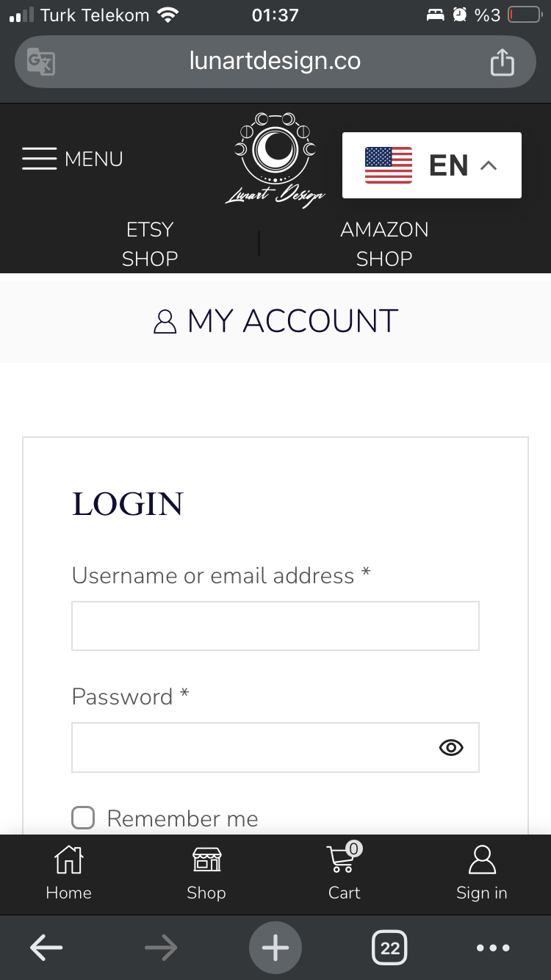Image resolution: width=551 pixels, height=980 pixels.
Task: Click the language chevron arrow
Action: (x=489, y=165)
